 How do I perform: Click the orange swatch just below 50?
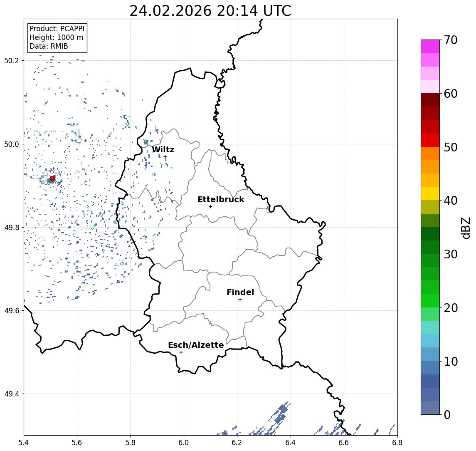click(430, 154)
